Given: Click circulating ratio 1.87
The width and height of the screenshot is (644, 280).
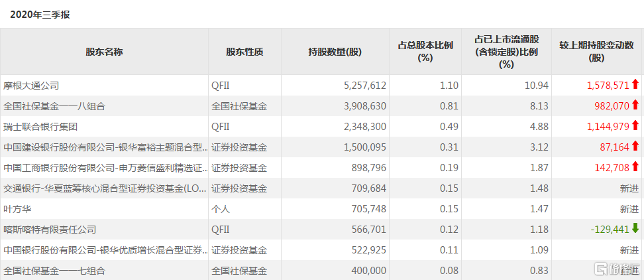Looking at the screenshot, I should (541, 168).
